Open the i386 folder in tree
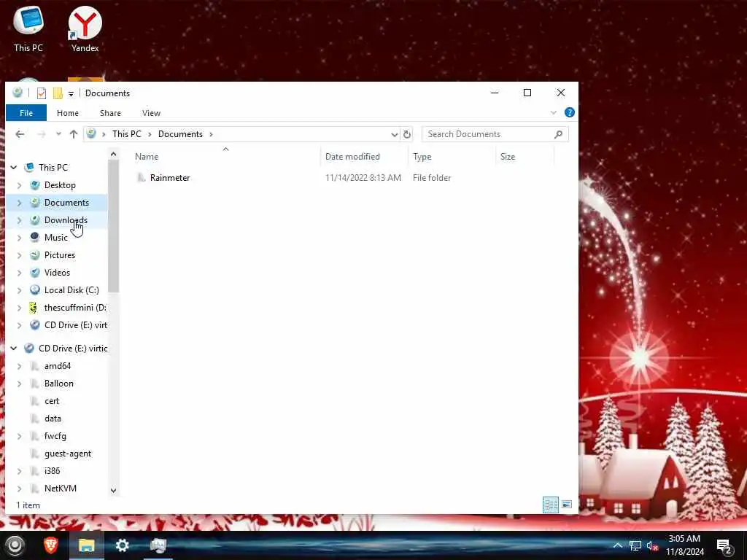 [52, 471]
